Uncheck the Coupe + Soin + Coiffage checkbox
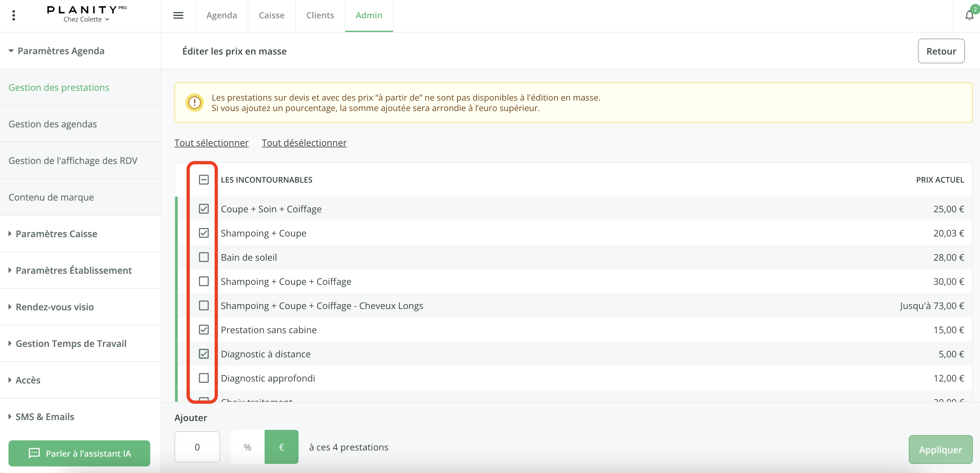The image size is (980, 473). pyautogui.click(x=204, y=209)
